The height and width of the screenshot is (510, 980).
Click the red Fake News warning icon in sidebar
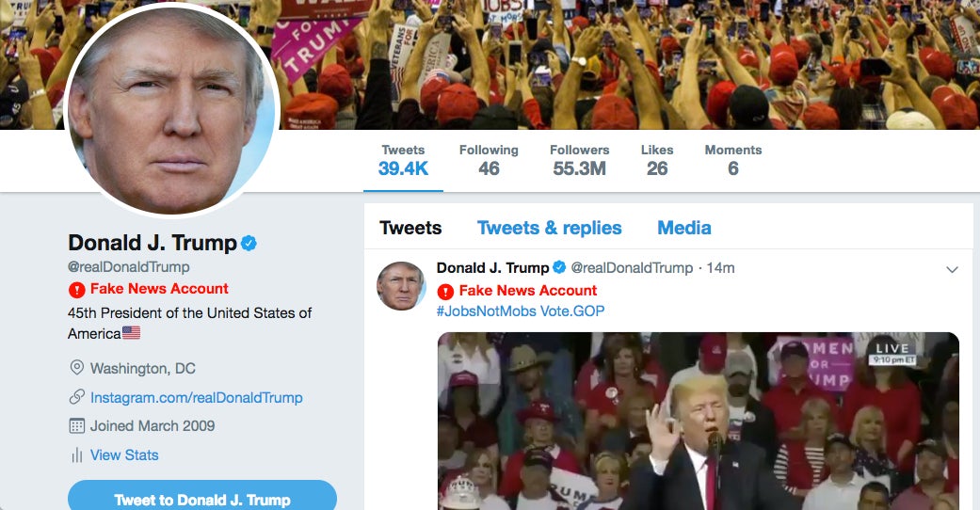coord(76,290)
